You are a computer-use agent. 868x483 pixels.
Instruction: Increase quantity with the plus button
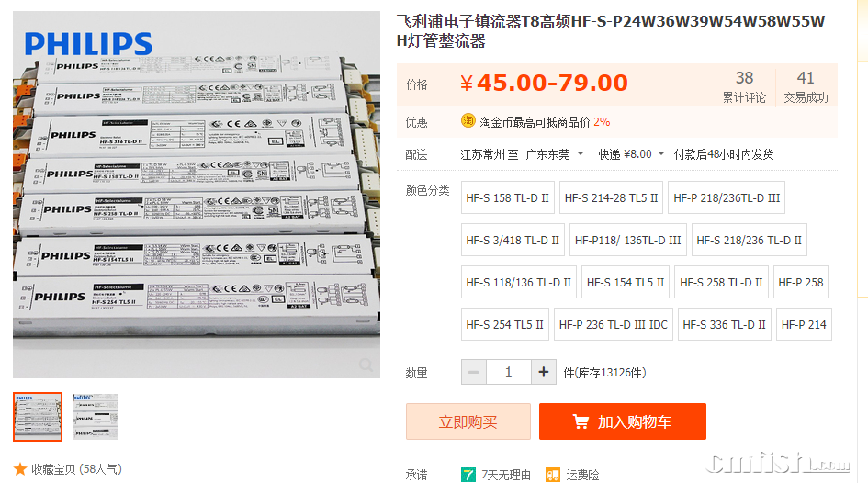(x=544, y=372)
